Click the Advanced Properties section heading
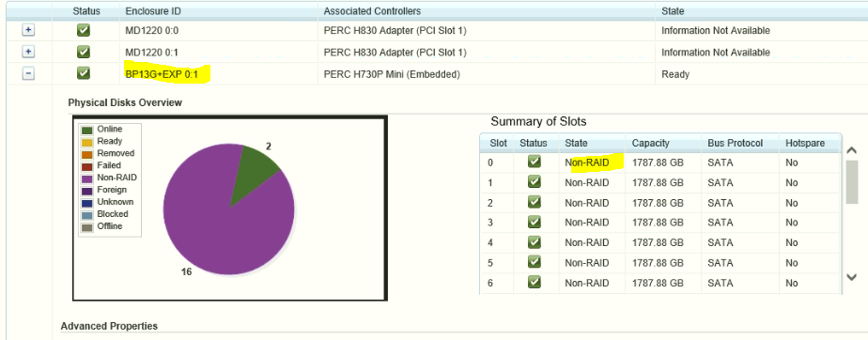Screen dimensions: 868x340 pos(109,326)
